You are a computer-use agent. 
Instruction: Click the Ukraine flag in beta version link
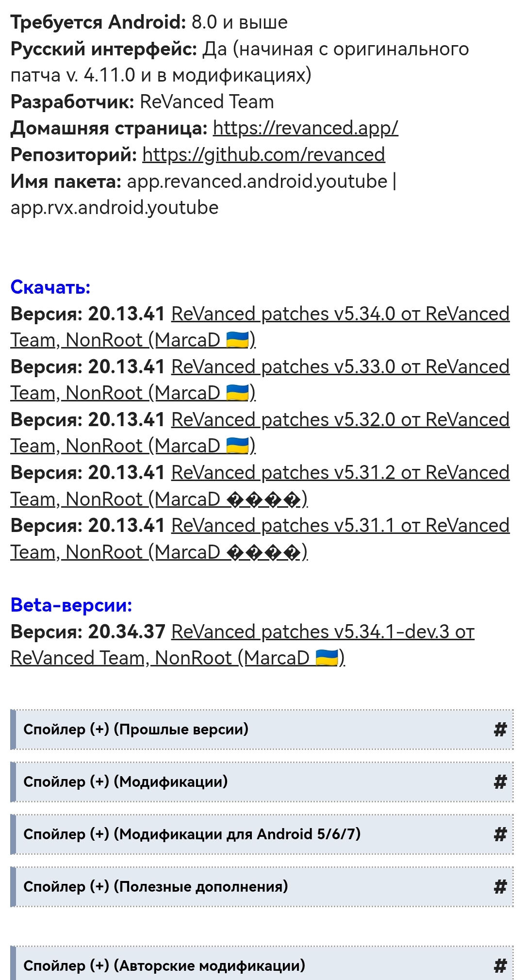click(x=327, y=658)
